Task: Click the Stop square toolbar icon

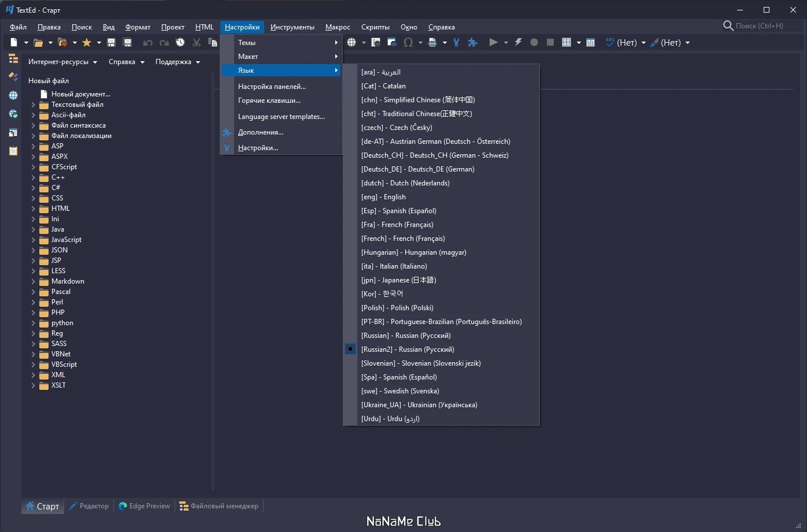Action: 550,42
